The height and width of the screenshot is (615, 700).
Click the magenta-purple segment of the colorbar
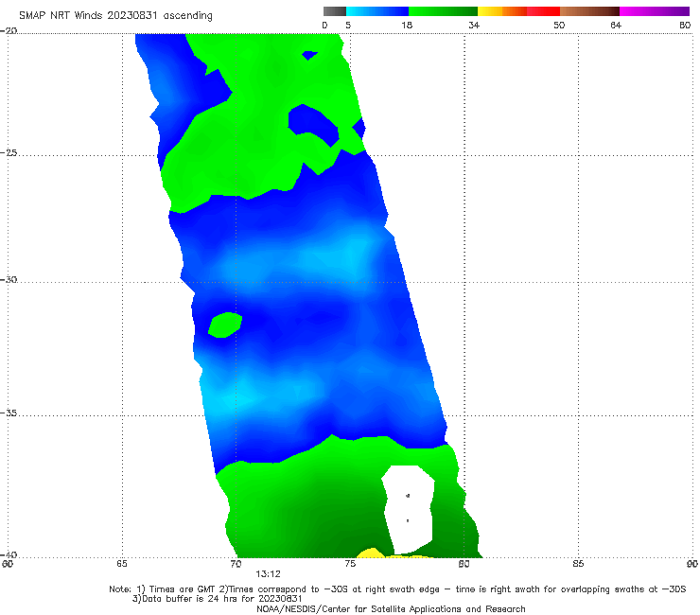[x=655, y=11]
